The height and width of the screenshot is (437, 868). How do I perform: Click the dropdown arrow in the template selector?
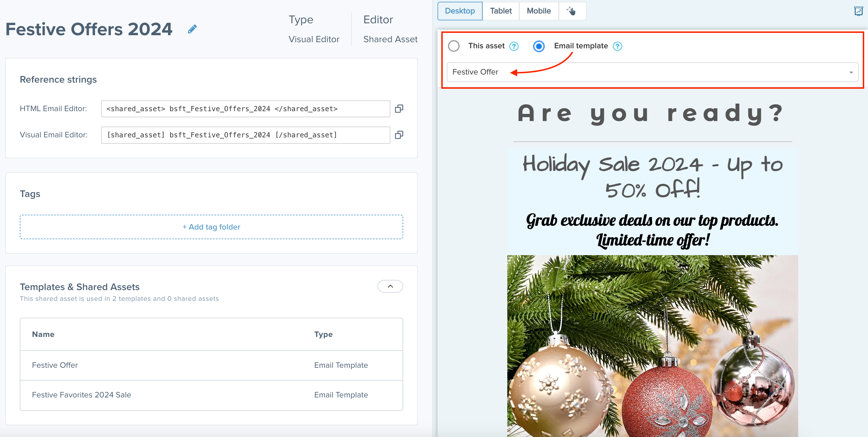851,72
